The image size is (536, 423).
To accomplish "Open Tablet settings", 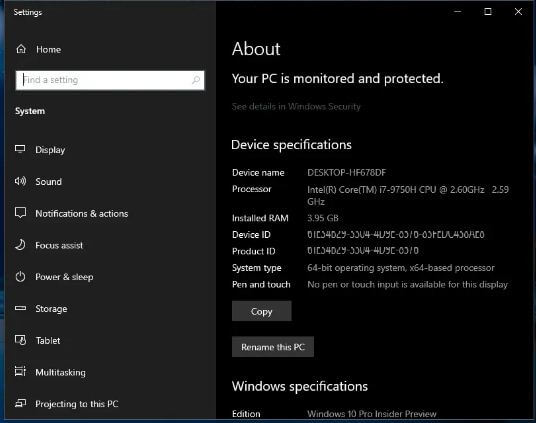I will point(48,341).
